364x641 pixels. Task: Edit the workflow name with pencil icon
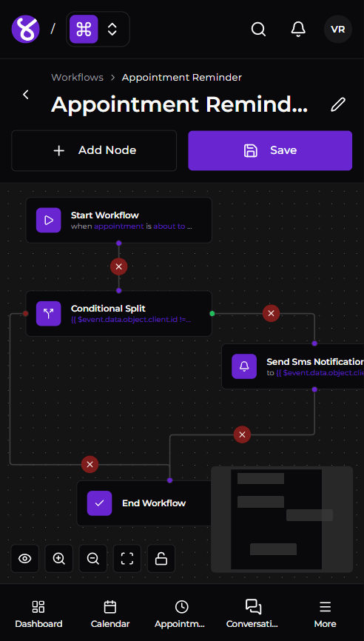(338, 104)
